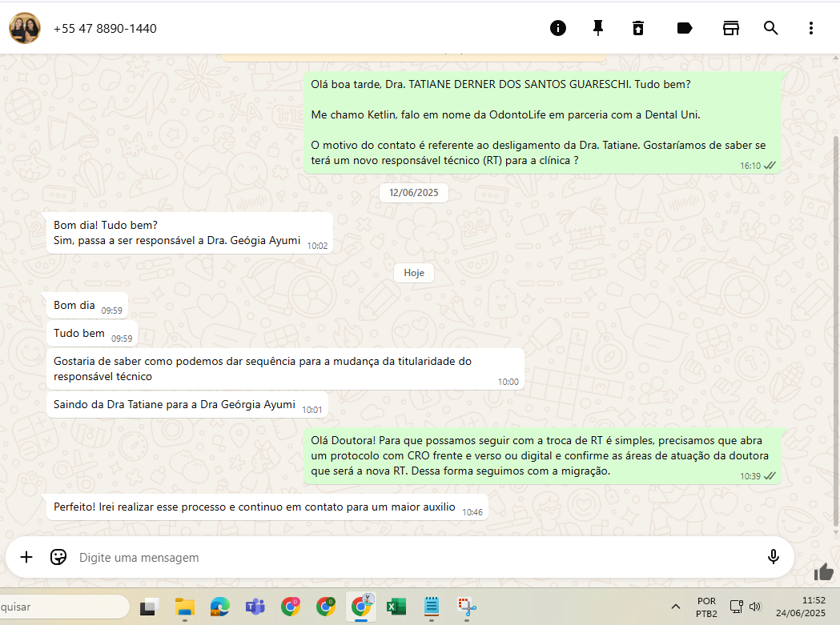Open Microsoft Teams from the taskbar

pyautogui.click(x=255, y=607)
